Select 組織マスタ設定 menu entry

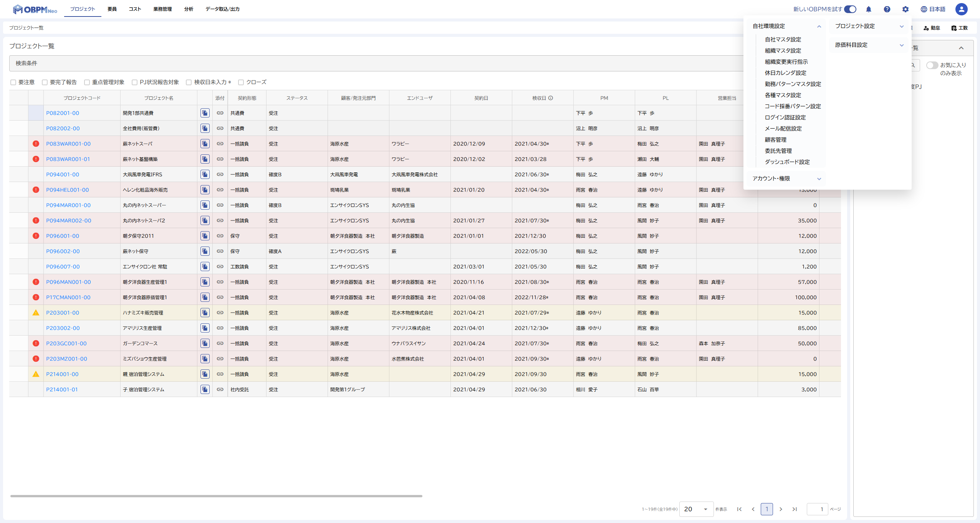(x=783, y=51)
